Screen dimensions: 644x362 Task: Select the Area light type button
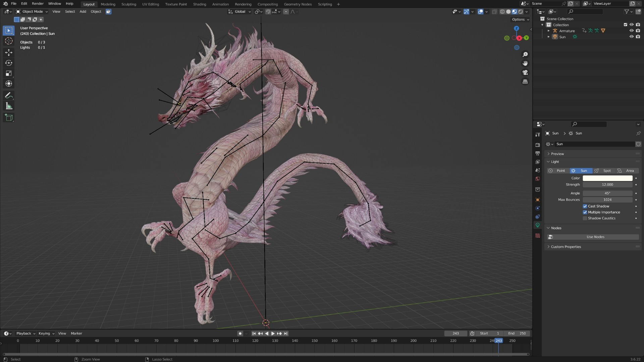click(627, 171)
